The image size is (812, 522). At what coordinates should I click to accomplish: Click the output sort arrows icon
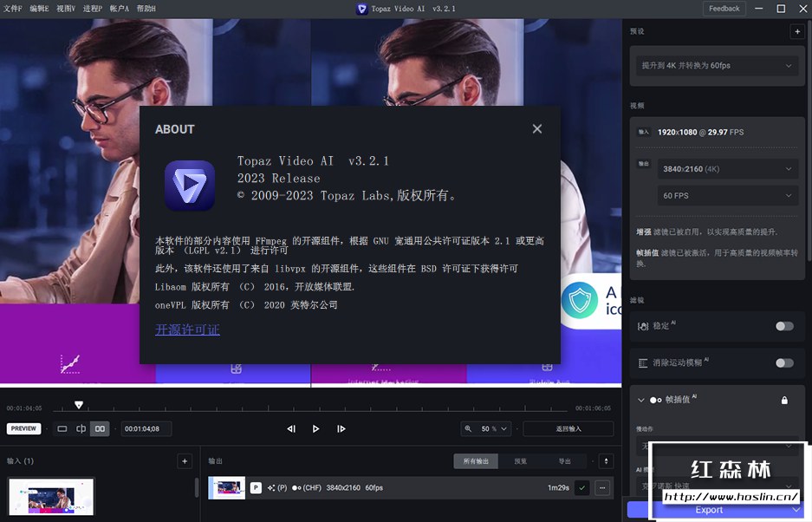point(606,460)
